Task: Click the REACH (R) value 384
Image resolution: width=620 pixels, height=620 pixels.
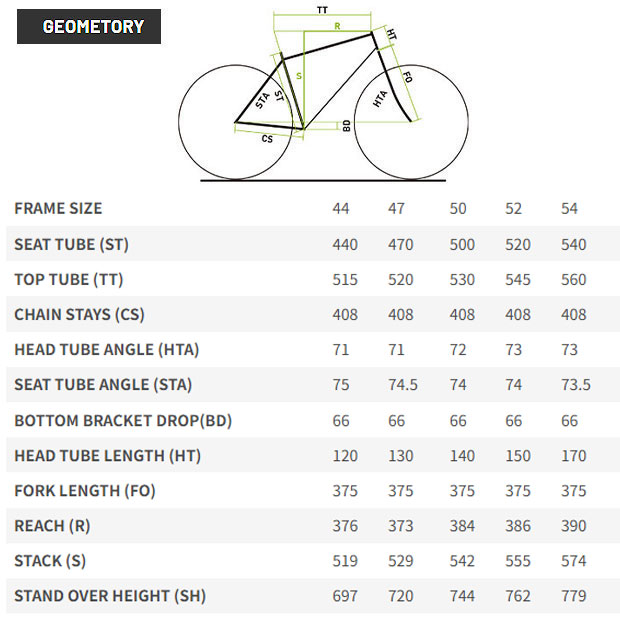Action: (x=461, y=526)
